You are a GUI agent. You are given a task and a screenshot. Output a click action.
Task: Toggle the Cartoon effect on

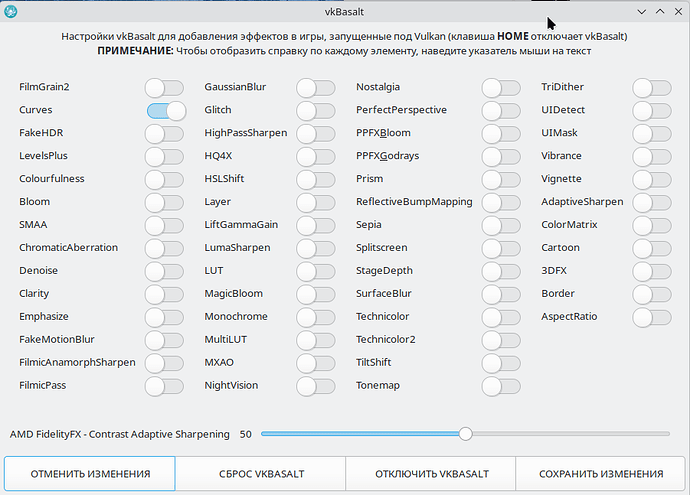coord(651,248)
